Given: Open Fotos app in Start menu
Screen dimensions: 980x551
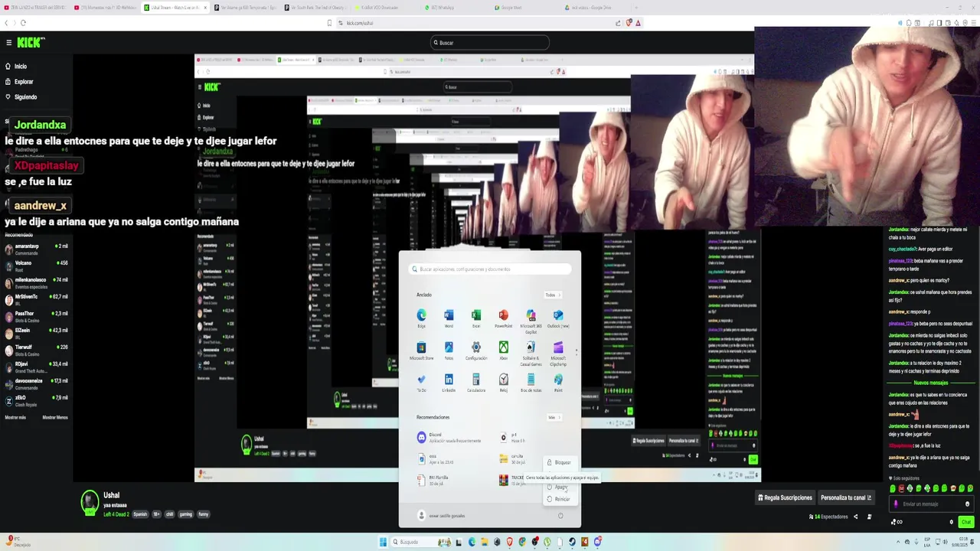Looking at the screenshot, I should 449,350.
